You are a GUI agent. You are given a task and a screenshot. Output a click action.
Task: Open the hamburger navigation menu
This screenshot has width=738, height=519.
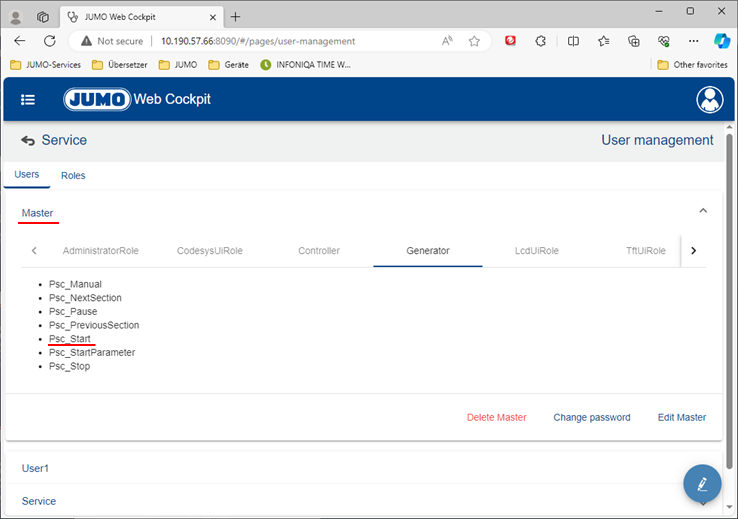pyautogui.click(x=28, y=100)
